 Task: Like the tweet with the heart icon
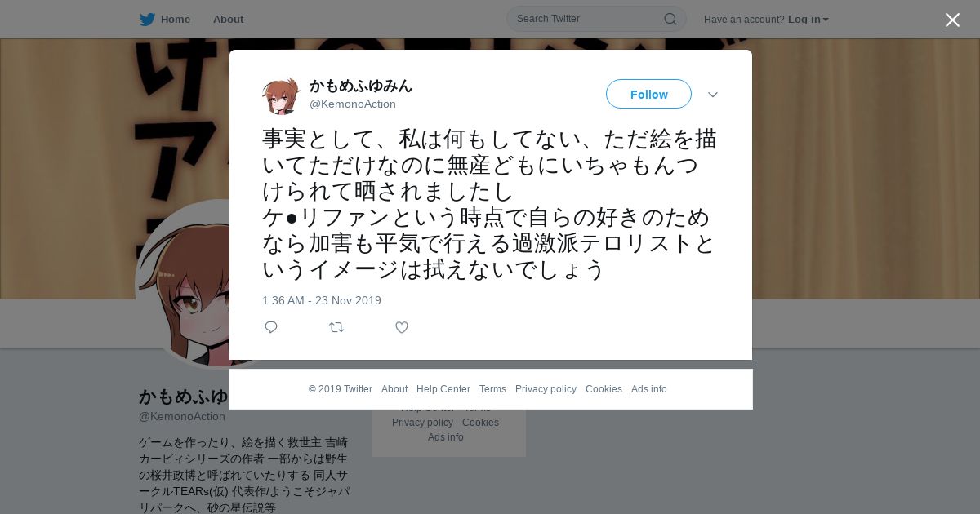point(402,327)
